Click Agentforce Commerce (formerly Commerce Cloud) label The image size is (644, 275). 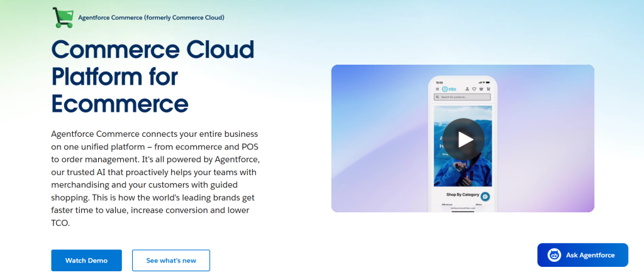coord(151,18)
